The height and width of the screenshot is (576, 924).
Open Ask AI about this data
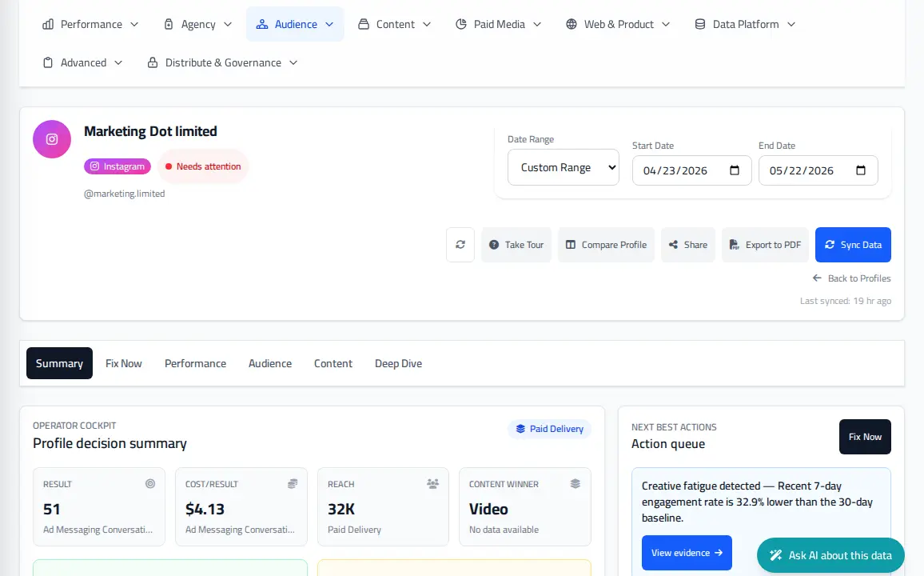coord(830,555)
